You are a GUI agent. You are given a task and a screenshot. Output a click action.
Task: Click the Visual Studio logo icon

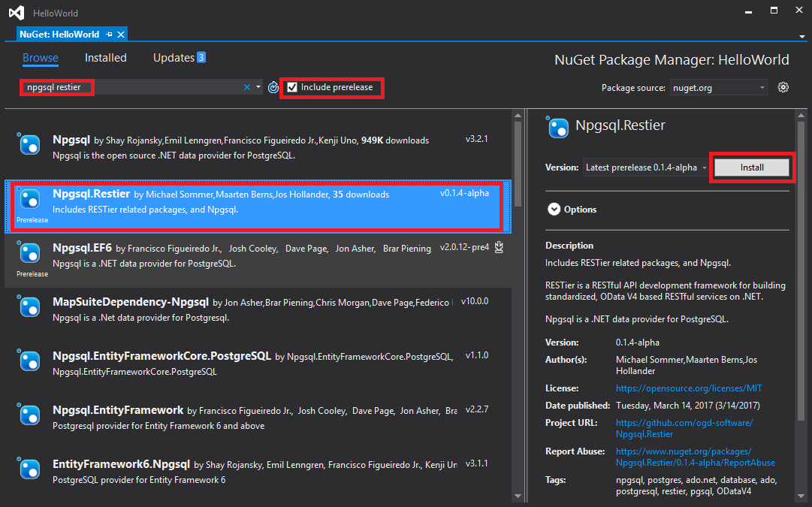tap(17, 13)
